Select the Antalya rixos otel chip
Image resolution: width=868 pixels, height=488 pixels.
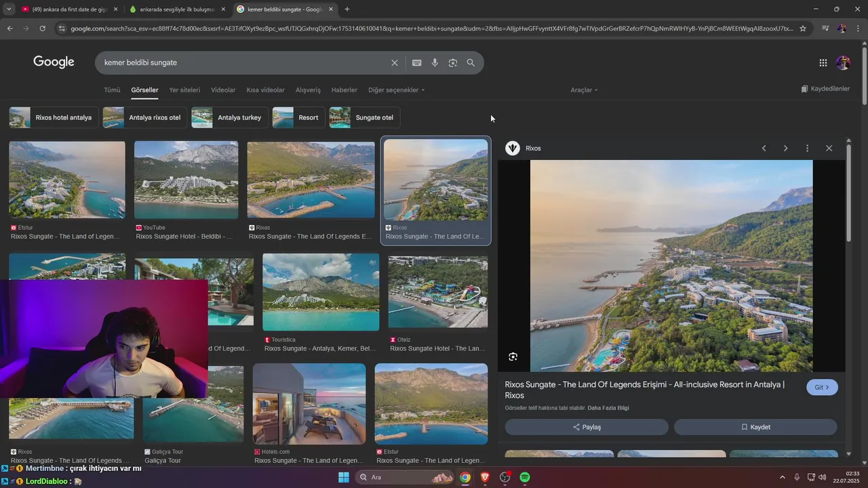coord(144,117)
